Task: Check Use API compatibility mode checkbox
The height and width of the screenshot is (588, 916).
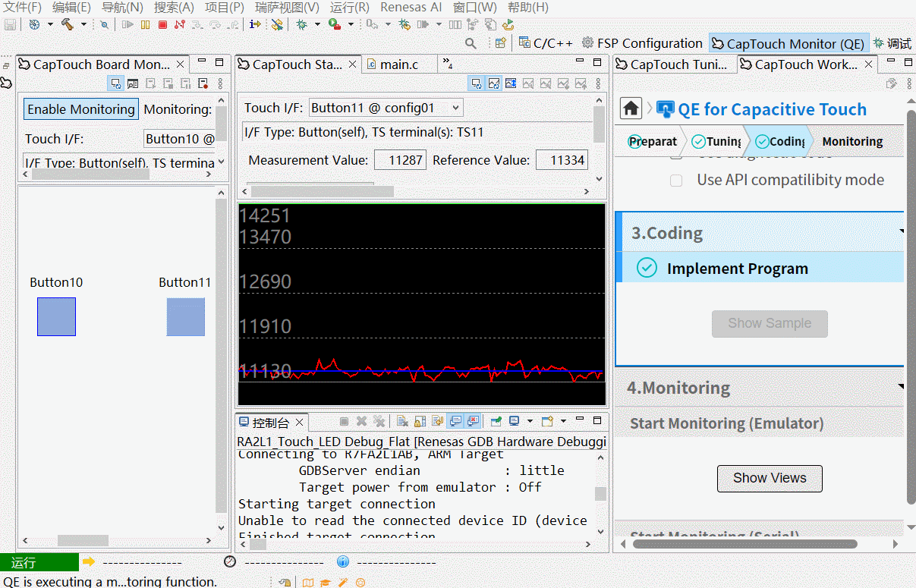Action: (676, 181)
